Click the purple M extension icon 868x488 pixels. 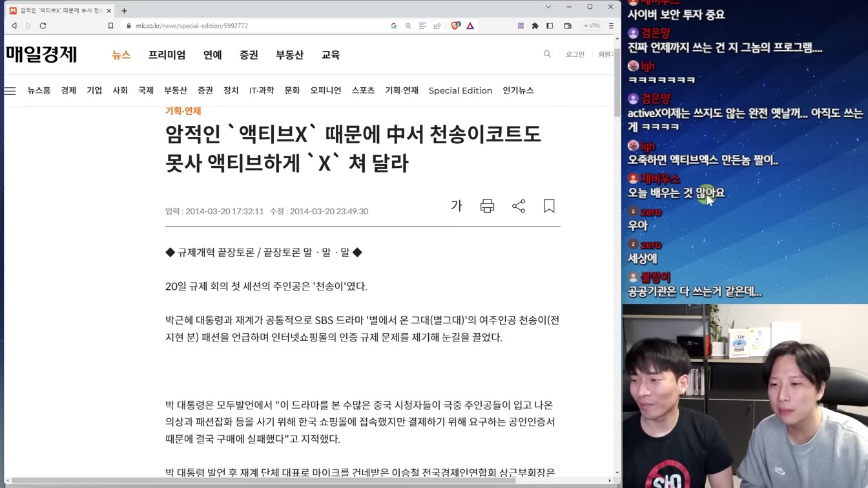click(521, 26)
